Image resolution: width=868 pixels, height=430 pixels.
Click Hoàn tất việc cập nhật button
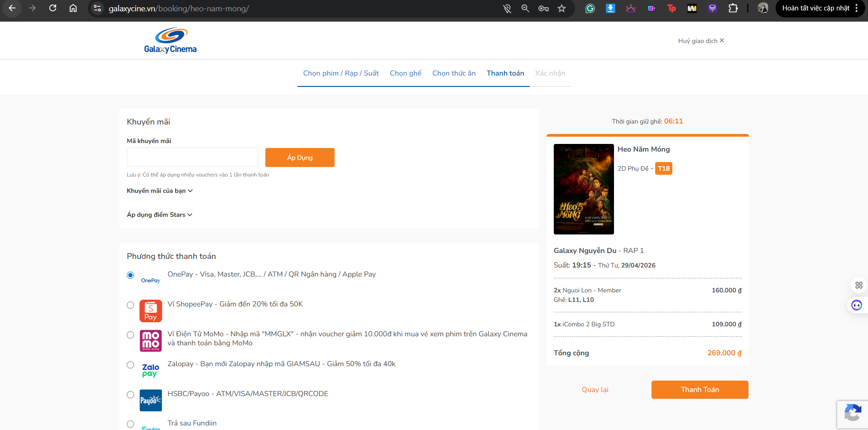pos(815,8)
